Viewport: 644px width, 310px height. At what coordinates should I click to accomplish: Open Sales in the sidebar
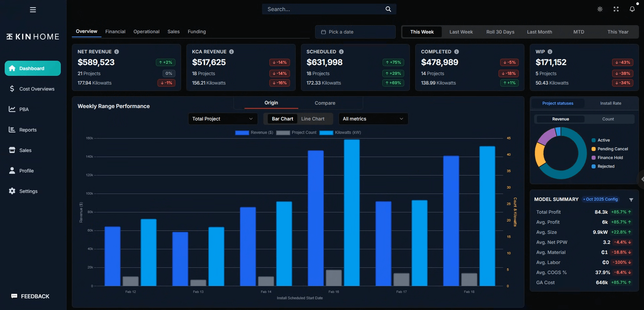coord(33,150)
